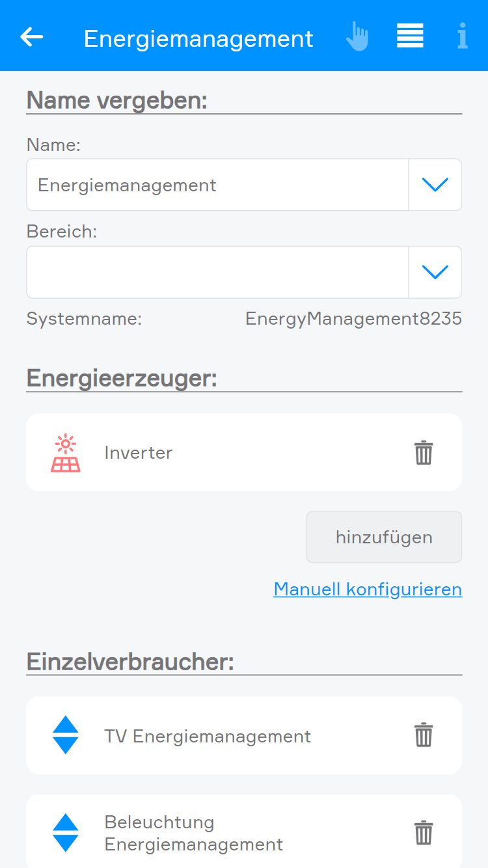The image size is (488, 868).
Task: Expand the Name dropdown chevron
Action: [x=435, y=185]
